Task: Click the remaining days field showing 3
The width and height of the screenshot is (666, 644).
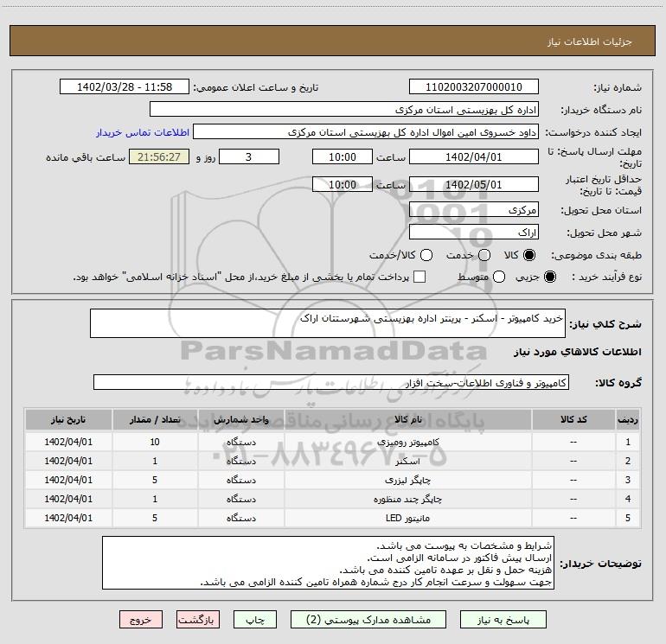Action: tap(249, 156)
